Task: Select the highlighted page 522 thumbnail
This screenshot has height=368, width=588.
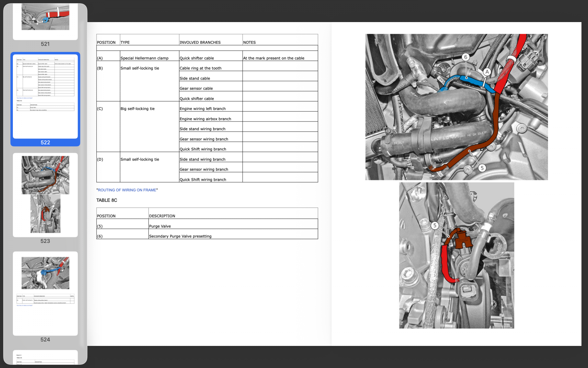Action: coord(45,96)
